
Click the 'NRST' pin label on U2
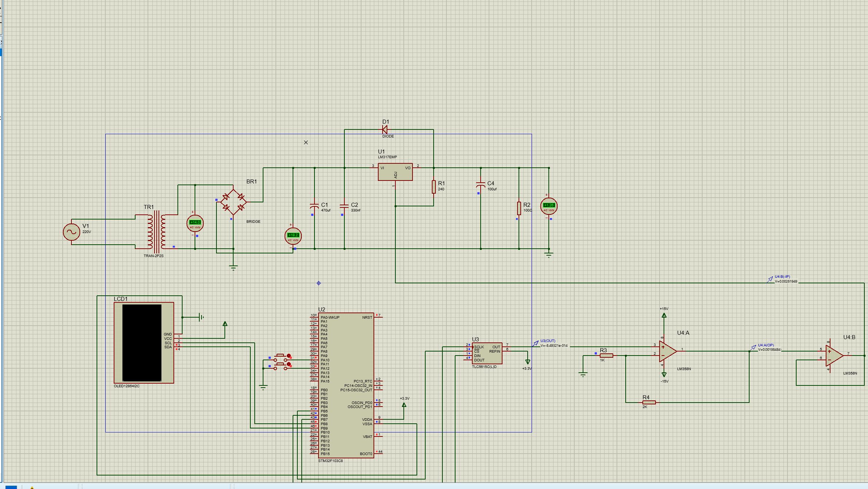pos(367,318)
